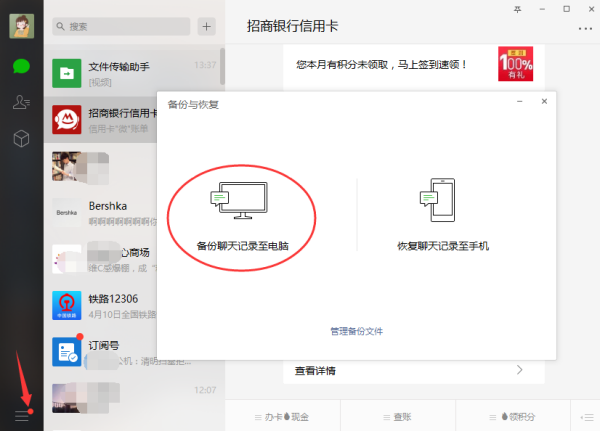Open the hamburger menu at bottom-left
The image size is (600, 431).
click(21, 415)
